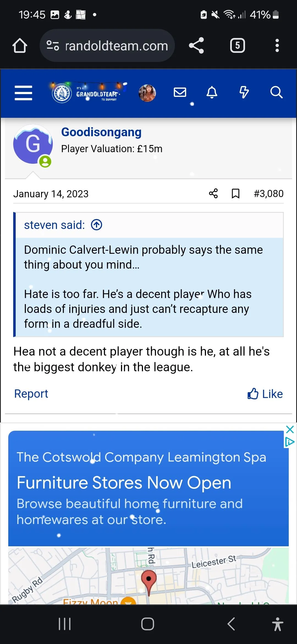Open the browser three-dot overflow menu
The image size is (297, 644).
click(277, 45)
